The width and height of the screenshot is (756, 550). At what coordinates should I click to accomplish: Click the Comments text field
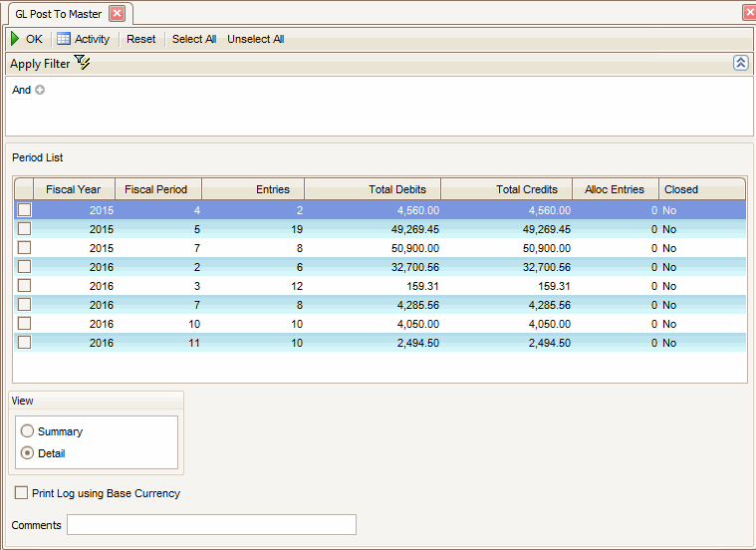211,525
